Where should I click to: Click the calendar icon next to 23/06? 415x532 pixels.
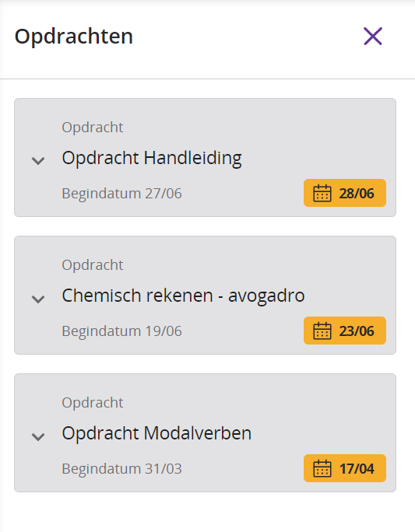coord(322,331)
